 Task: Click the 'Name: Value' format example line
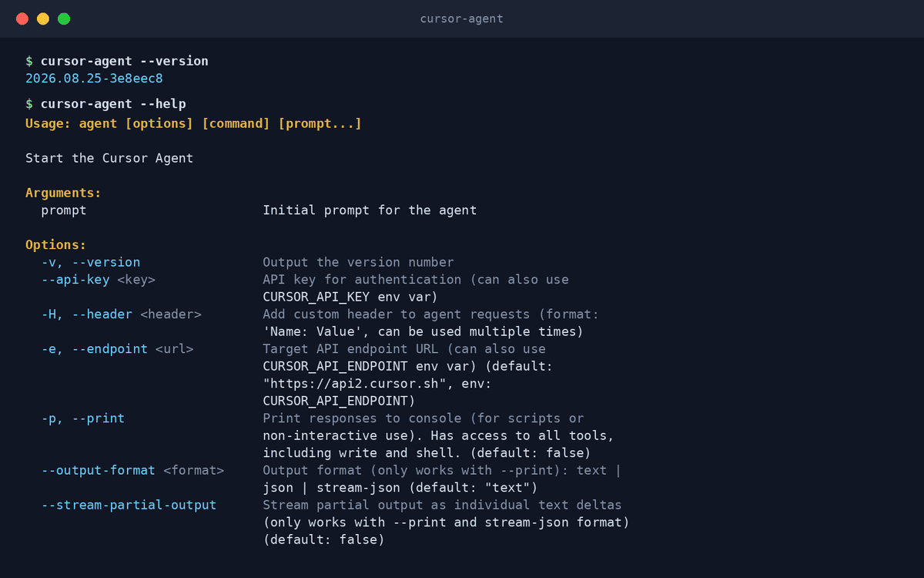coord(423,331)
